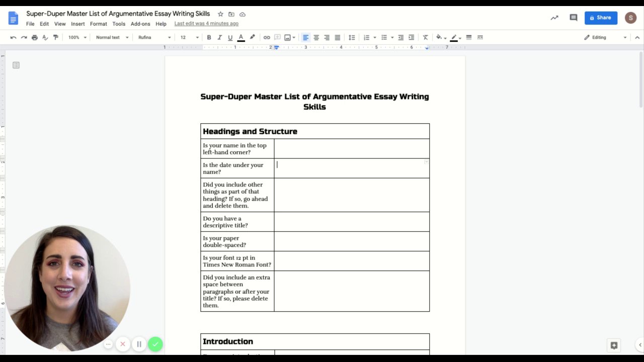This screenshot has height=362, width=644.
Task: Add a comment from the toolbar
Action: (277, 38)
